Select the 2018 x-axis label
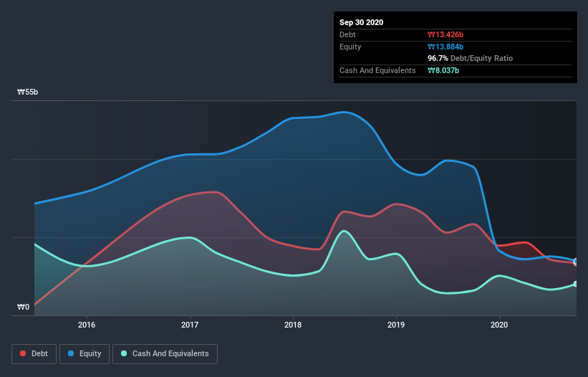The width and height of the screenshot is (588, 377). tap(293, 325)
